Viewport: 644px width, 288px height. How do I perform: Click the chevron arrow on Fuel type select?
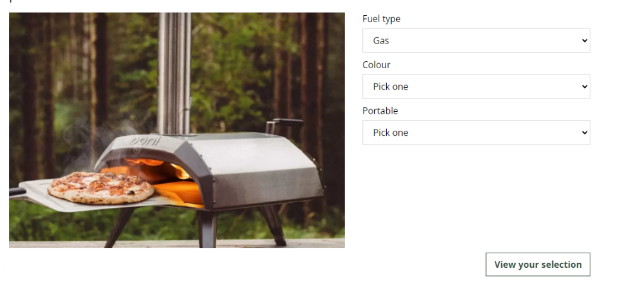click(x=585, y=40)
